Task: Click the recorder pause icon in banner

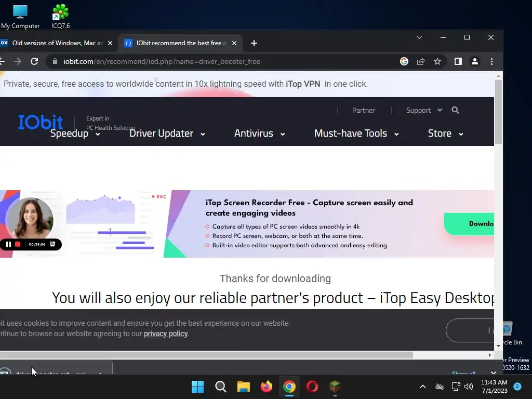Action: [x=8, y=244]
